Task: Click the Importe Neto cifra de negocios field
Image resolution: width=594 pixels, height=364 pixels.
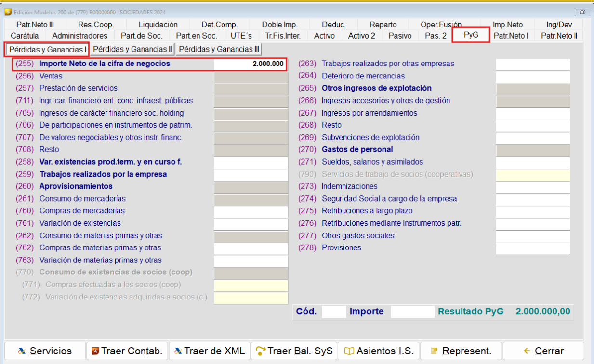Action: click(251, 64)
